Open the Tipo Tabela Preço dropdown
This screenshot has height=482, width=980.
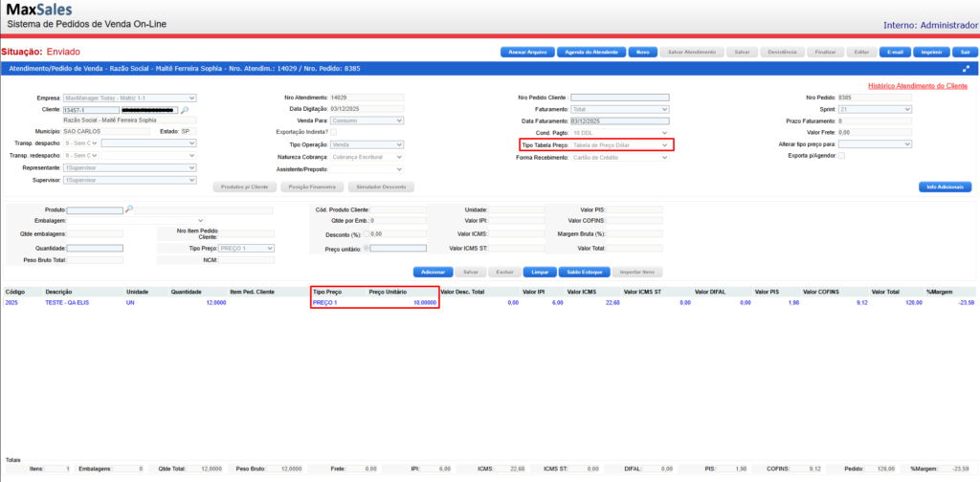620,144
